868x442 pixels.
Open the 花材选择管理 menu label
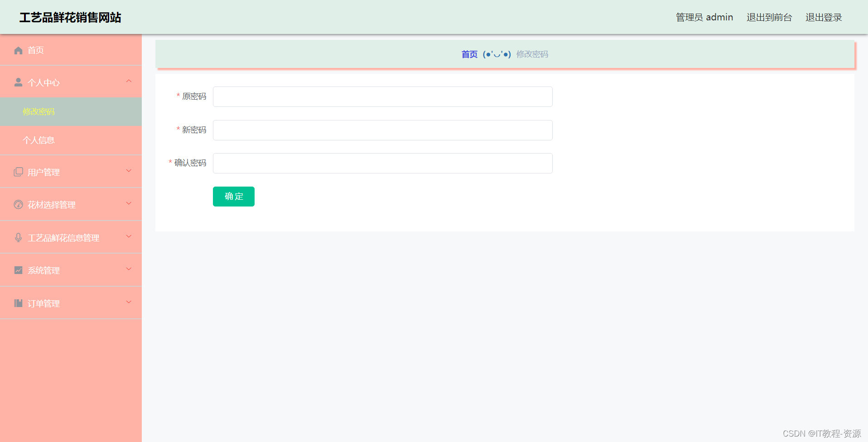[x=52, y=205]
